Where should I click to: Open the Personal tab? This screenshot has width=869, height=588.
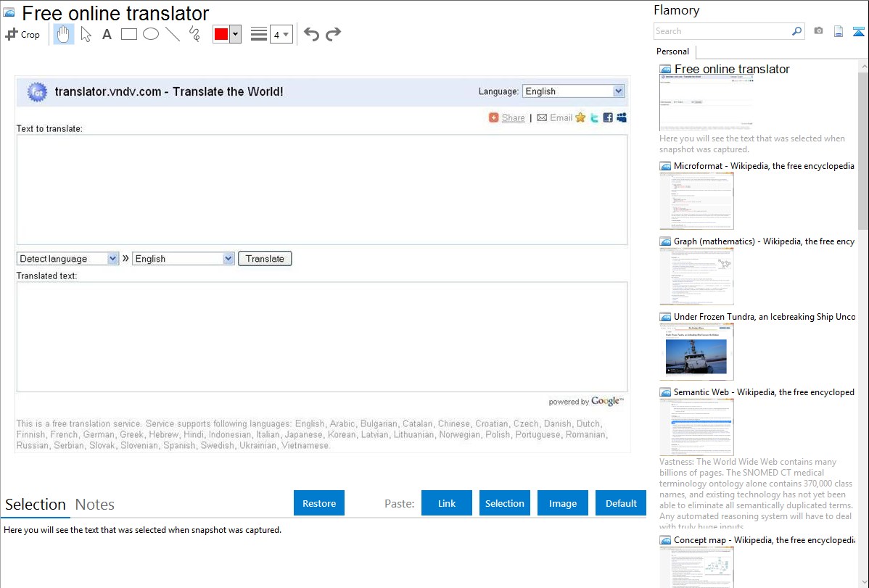[673, 51]
